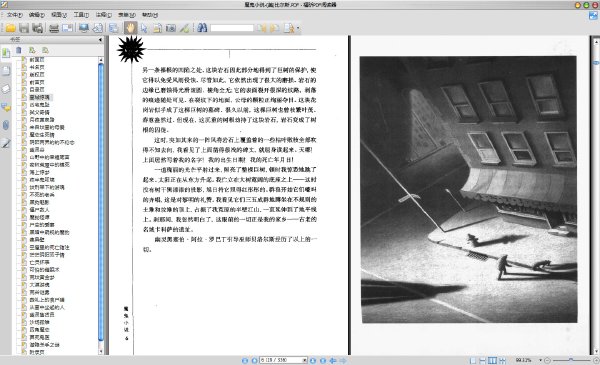Delete bookmark using the trash icon
This screenshot has width=600, height=365.
[19, 50]
